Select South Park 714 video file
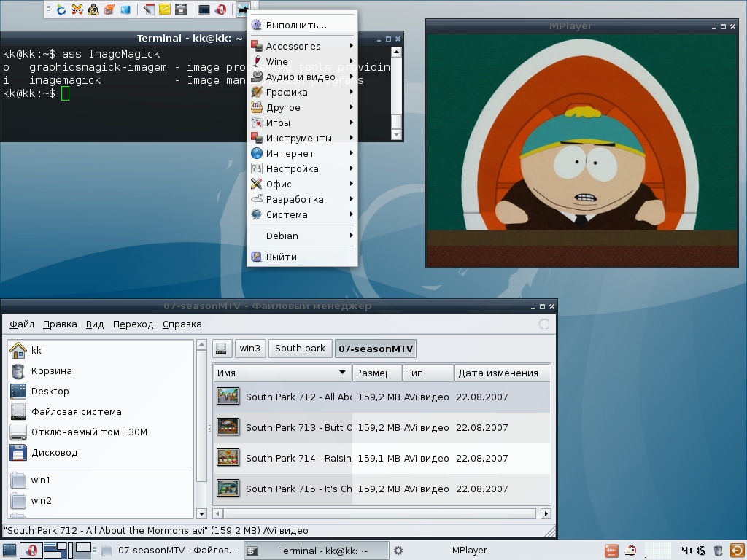This screenshot has height=560, width=747. pos(298,459)
